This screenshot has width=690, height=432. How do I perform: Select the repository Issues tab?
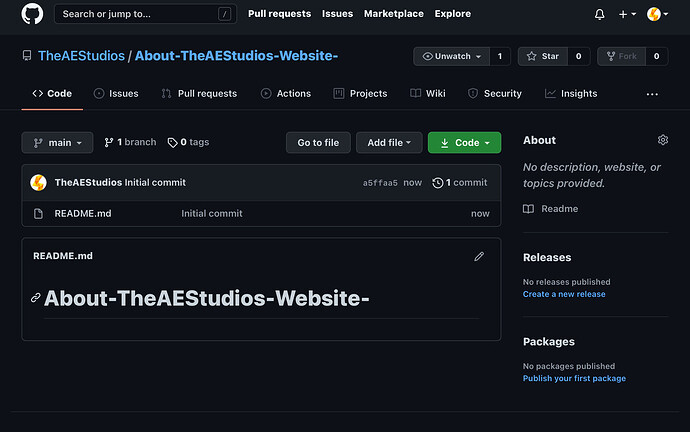pyautogui.click(x=116, y=94)
